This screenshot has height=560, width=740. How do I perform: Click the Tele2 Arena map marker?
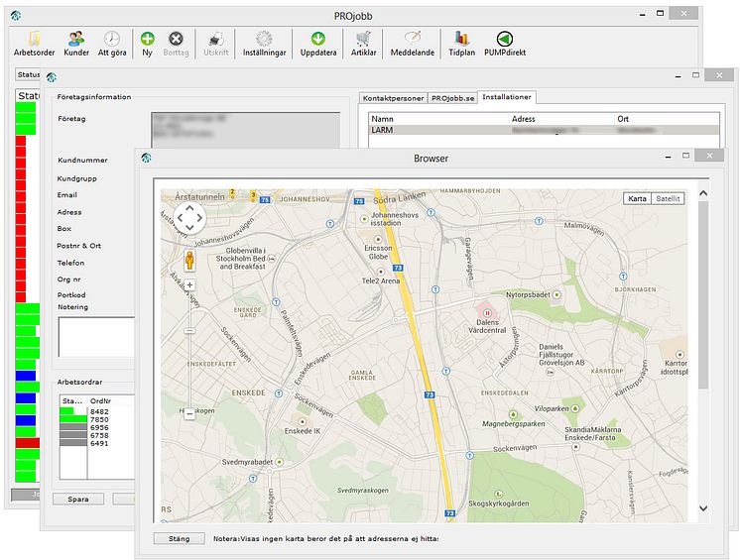pos(380,272)
